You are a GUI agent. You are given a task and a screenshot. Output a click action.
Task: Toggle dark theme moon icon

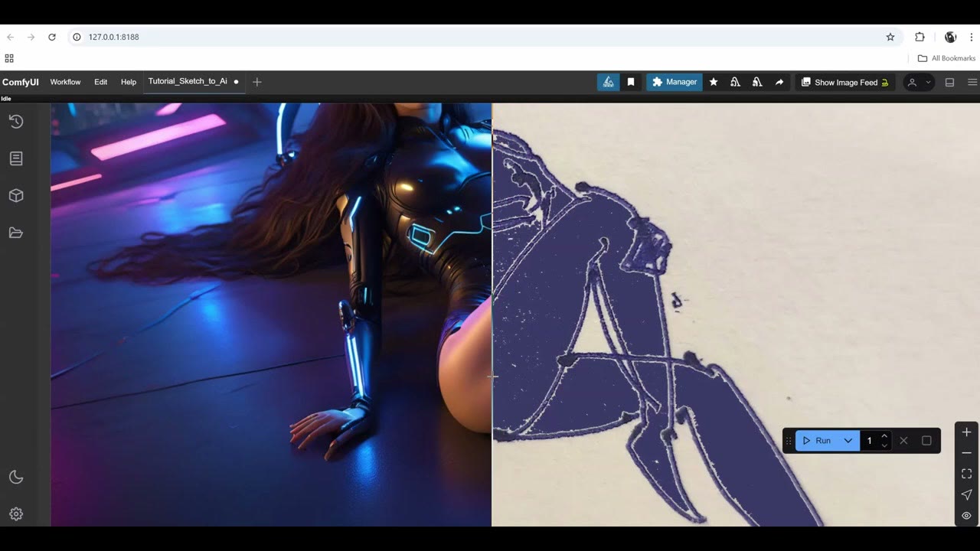click(x=16, y=478)
